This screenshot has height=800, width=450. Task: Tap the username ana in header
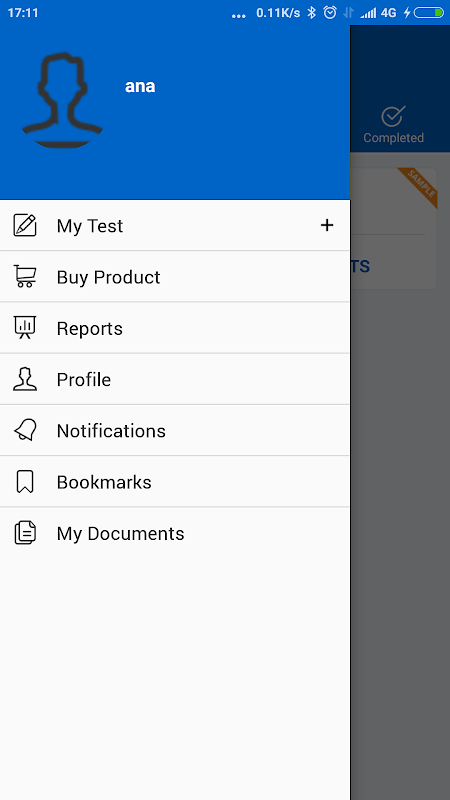click(140, 86)
